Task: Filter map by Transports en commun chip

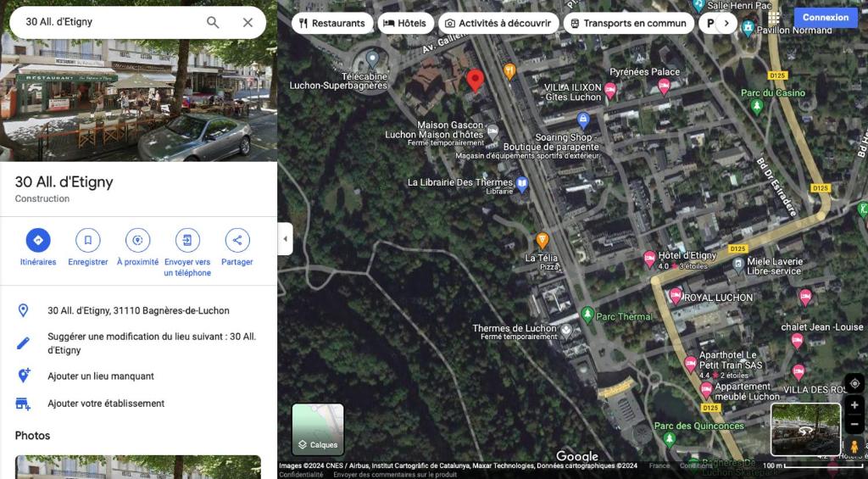Action: point(628,23)
